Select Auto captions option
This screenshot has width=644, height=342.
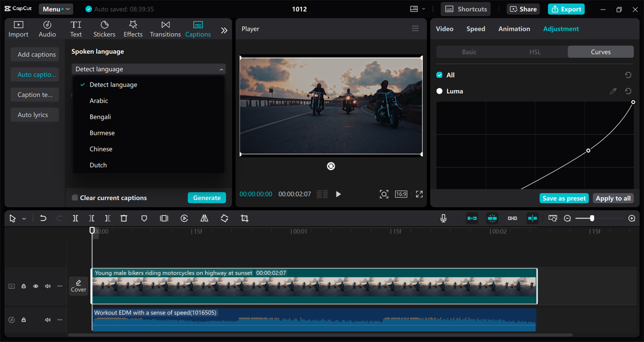click(35, 74)
